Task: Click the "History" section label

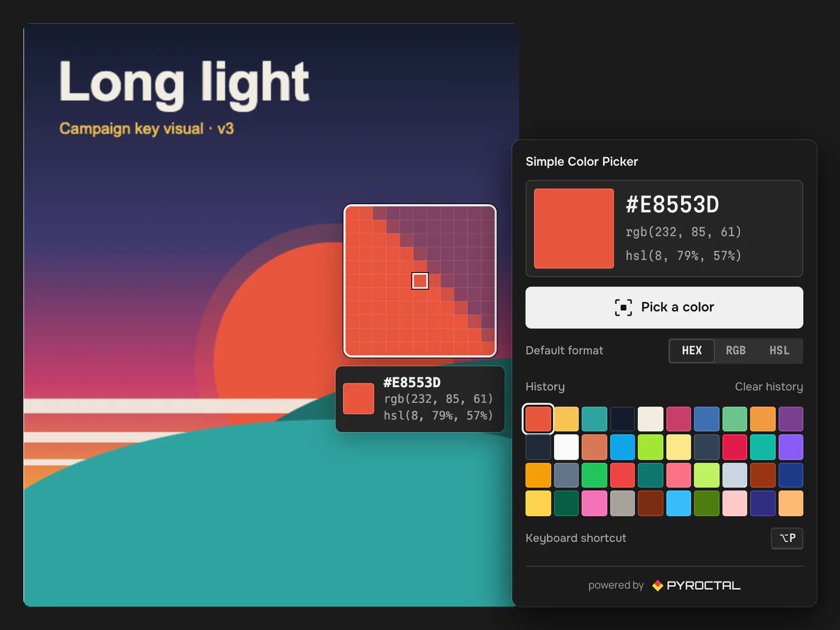Action: pos(545,387)
